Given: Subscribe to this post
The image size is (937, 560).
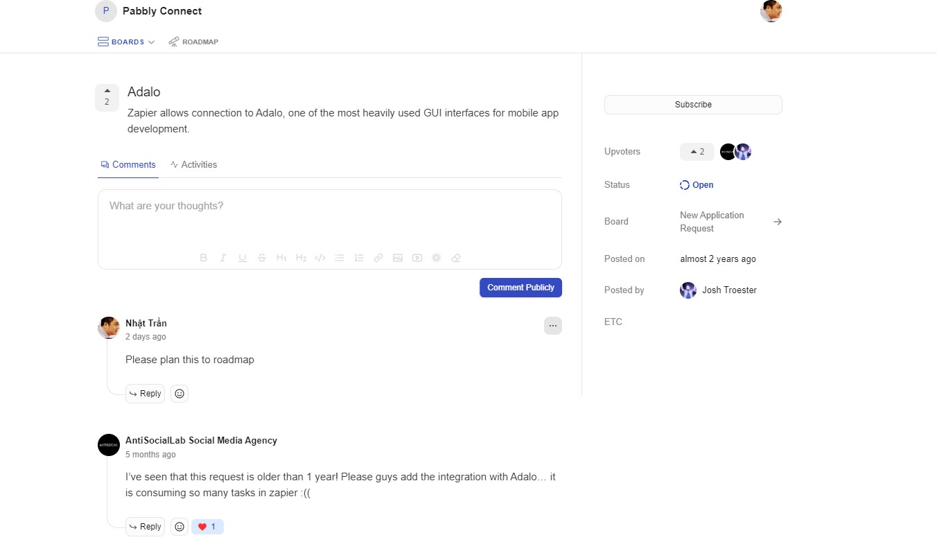Looking at the screenshot, I should point(693,105).
